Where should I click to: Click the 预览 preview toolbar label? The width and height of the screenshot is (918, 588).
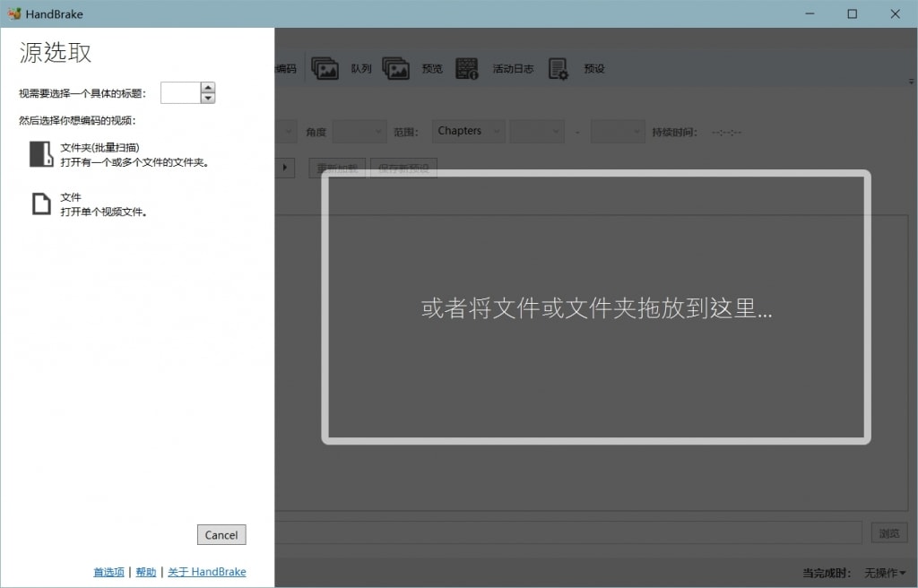click(x=432, y=68)
